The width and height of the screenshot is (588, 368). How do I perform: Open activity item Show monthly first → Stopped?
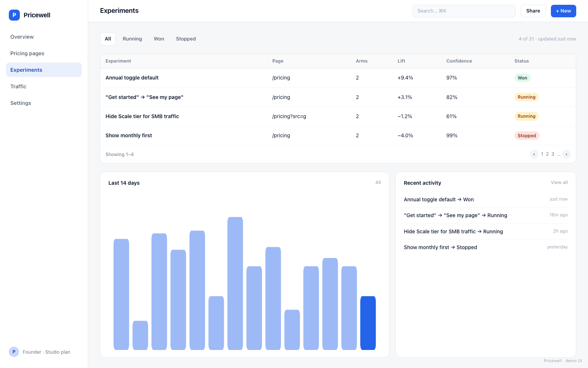(485, 247)
